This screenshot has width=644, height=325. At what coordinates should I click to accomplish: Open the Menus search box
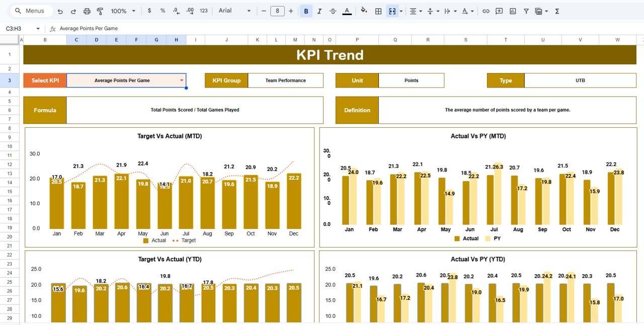tap(31, 11)
